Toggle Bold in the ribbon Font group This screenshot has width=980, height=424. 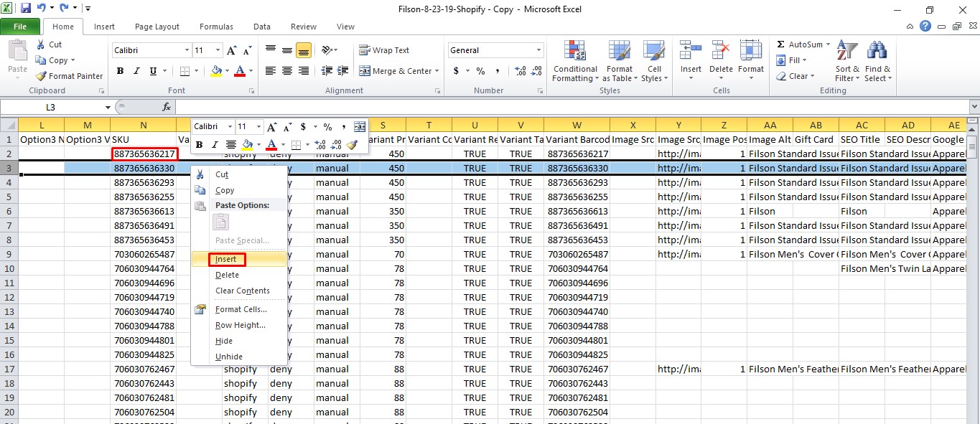(121, 71)
